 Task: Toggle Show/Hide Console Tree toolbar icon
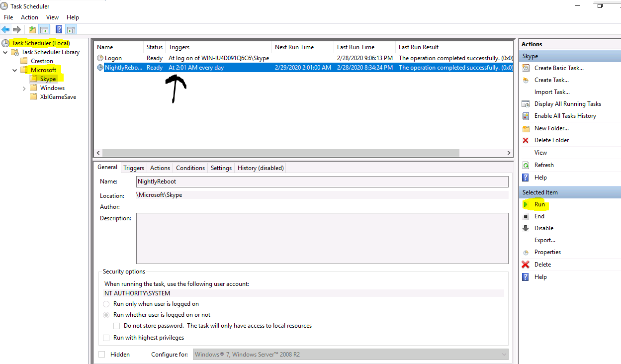point(44,29)
